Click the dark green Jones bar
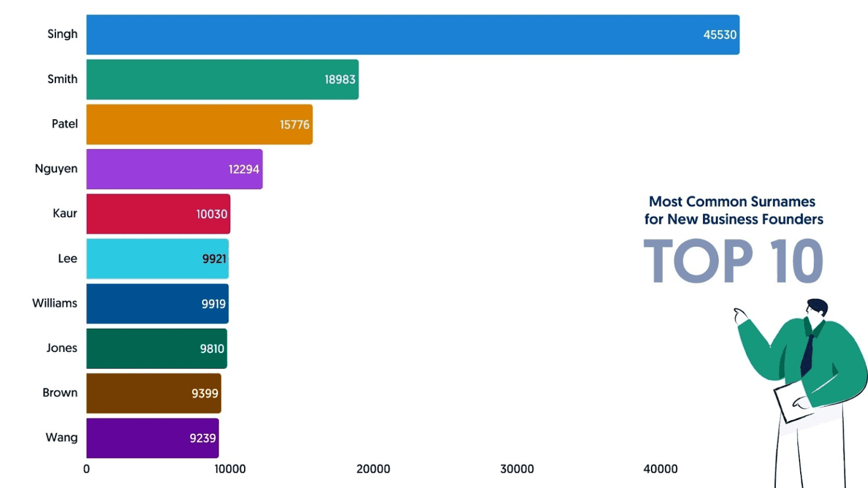 click(157, 348)
